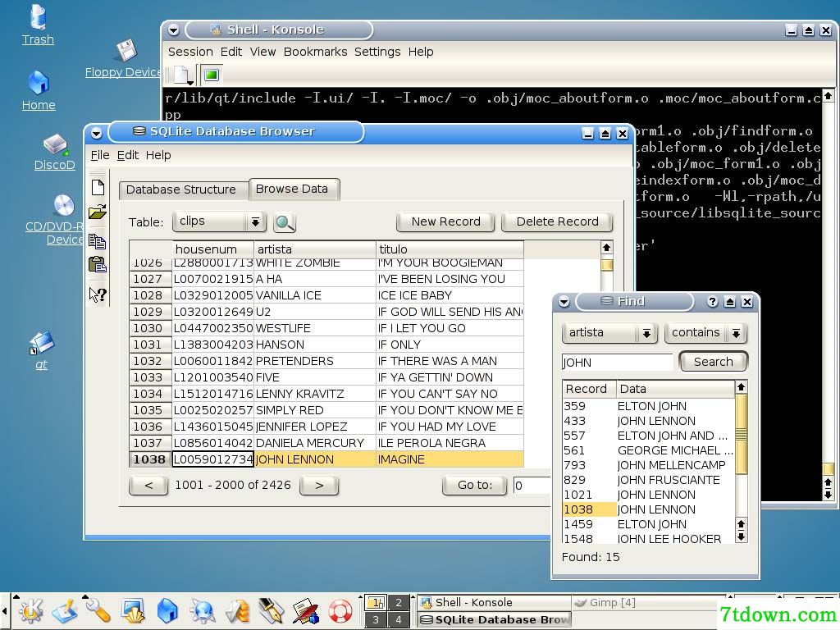
Task: Click the New Database page icon
Action: pyautogui.click(x=98, y=188)
